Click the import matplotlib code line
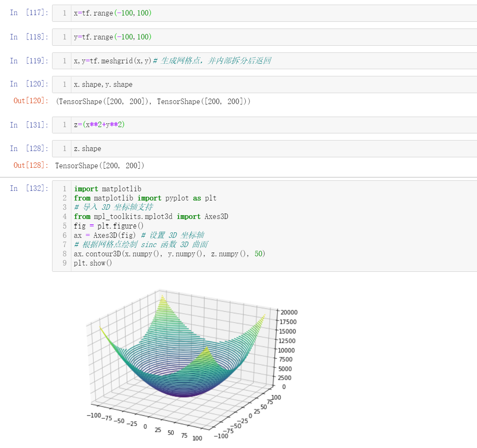Viewport: 477px width, 448px height. click(x=107, y=189)
